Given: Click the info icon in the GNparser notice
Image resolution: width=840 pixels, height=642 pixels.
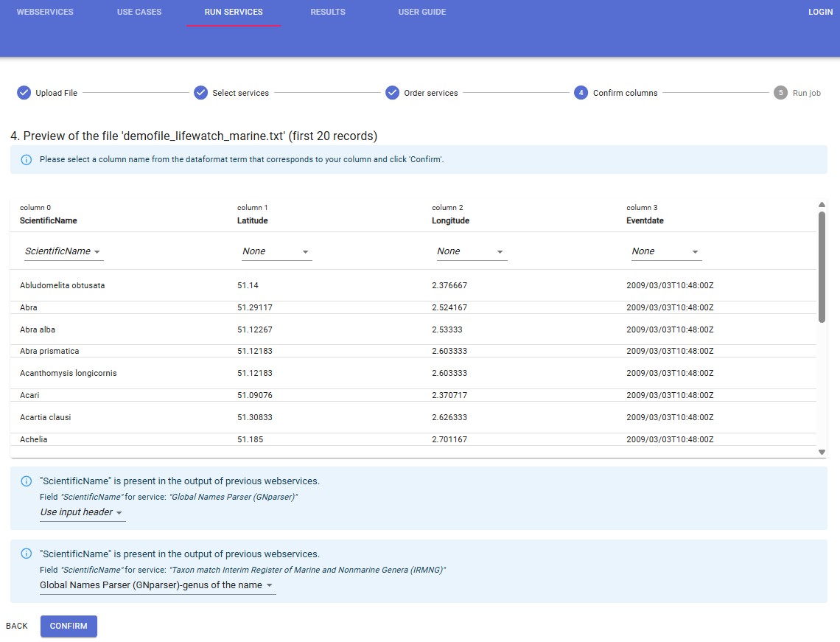Looking at the screenshot, I should (x=27, y=481).
